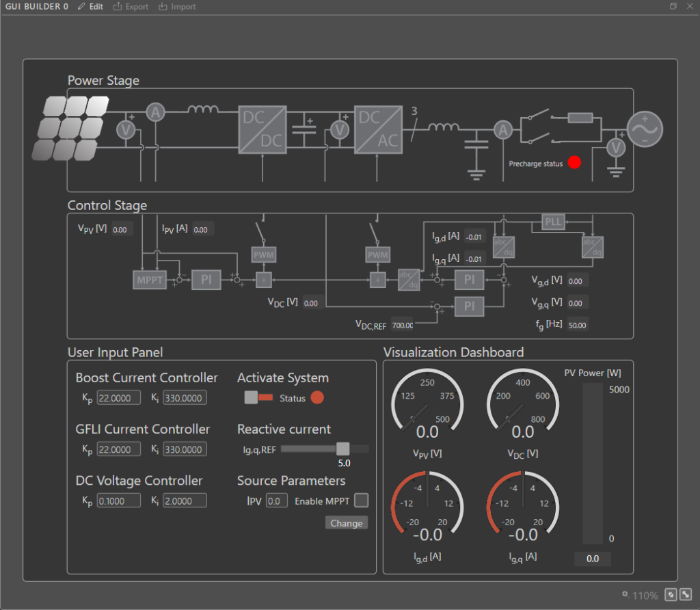The height and width of the screenshot is (610, 700).
Task: Click the Boost Current Controller Kp field
Action: (118, 398)
